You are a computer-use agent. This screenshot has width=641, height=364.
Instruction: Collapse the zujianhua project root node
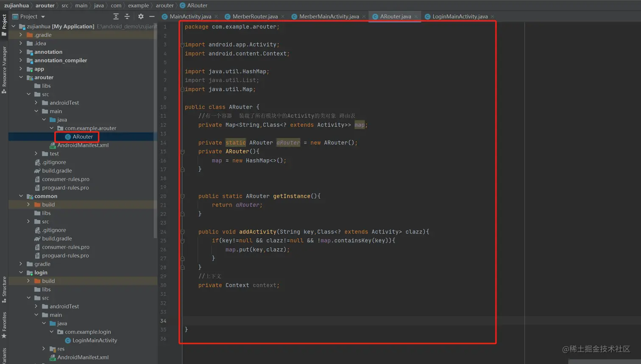coord(13,27)
